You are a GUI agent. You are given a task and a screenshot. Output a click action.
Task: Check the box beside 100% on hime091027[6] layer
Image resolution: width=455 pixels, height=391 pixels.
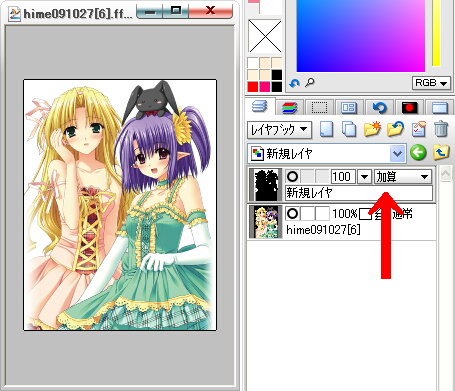[365, 214]
